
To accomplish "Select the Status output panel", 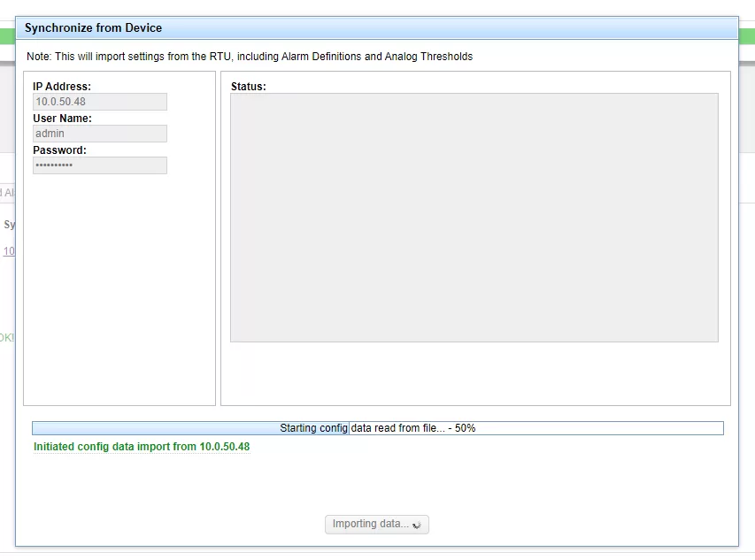I will [474, 216].
